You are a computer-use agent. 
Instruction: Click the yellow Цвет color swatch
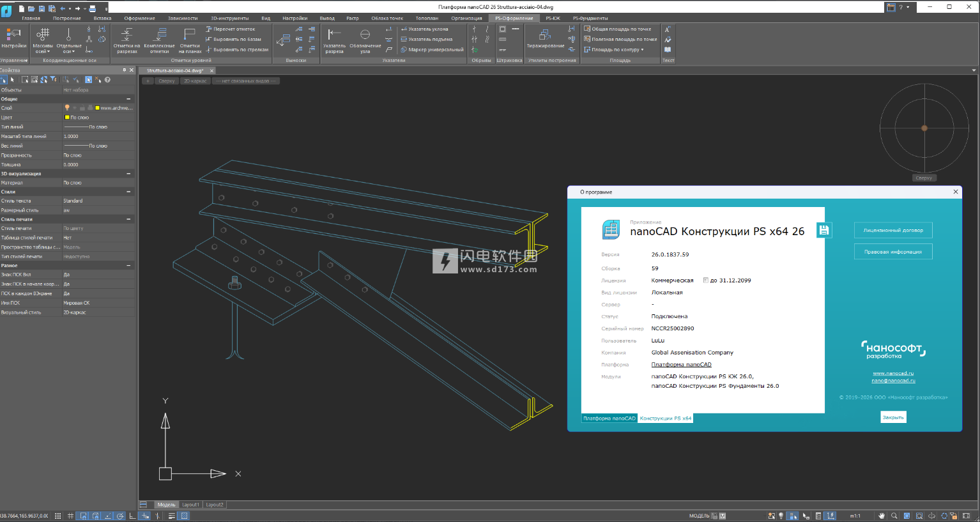coord(67,118)
